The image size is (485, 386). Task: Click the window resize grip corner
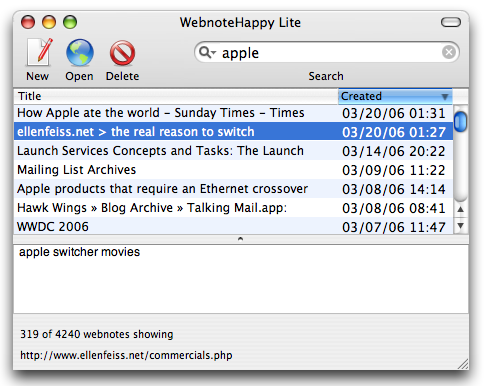point(463,364)
